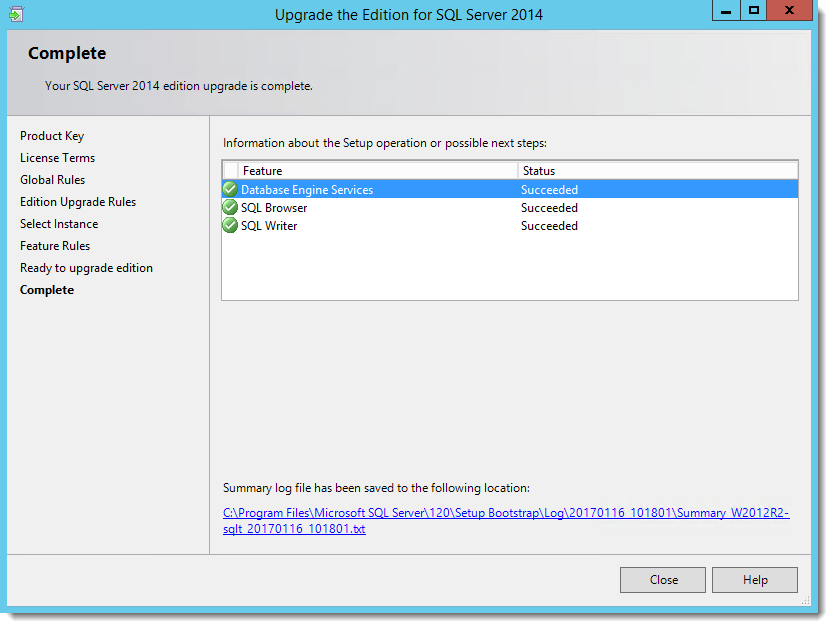Viewport: 833px width, 628px height.
Task: Maximize the SQL Server upgrade window
Action: pos(753,11)
